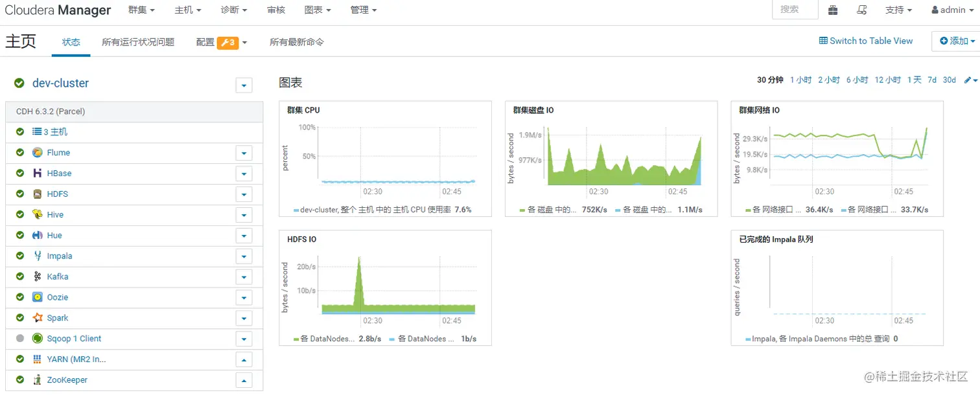Click Sqoop 1 Client grey status icon
The height and width of the screenshot is (395, 980).
[20, 339]
